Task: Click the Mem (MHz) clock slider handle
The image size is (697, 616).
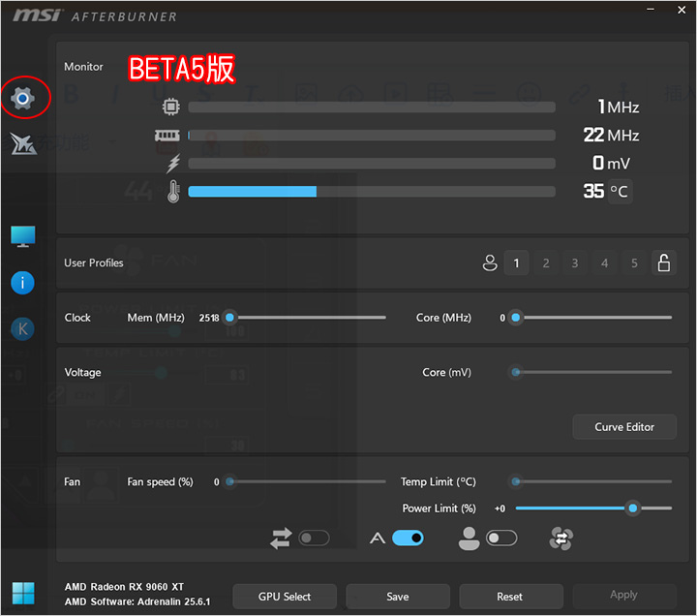Action: [229, 318]
